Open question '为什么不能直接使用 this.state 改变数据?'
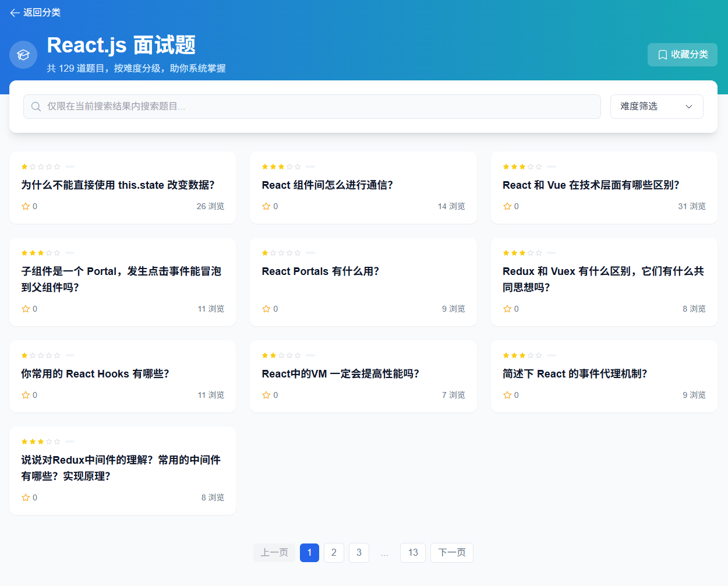Image resolution: width=728 pixels, height=586 pixels. (x=118, y=185)
